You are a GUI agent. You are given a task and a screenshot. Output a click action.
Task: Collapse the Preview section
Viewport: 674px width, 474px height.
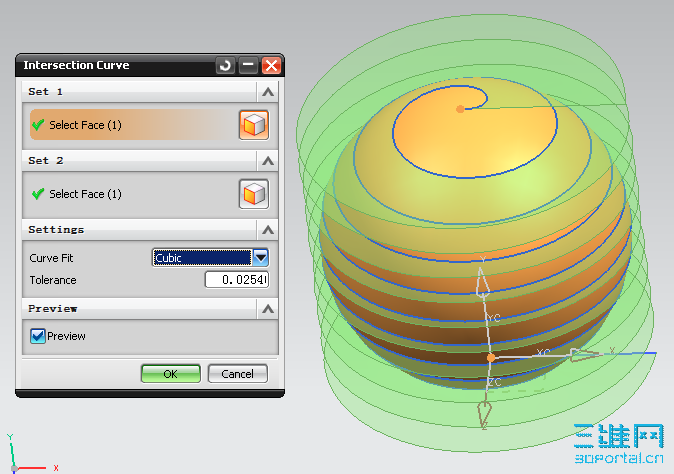coord(268,309)
